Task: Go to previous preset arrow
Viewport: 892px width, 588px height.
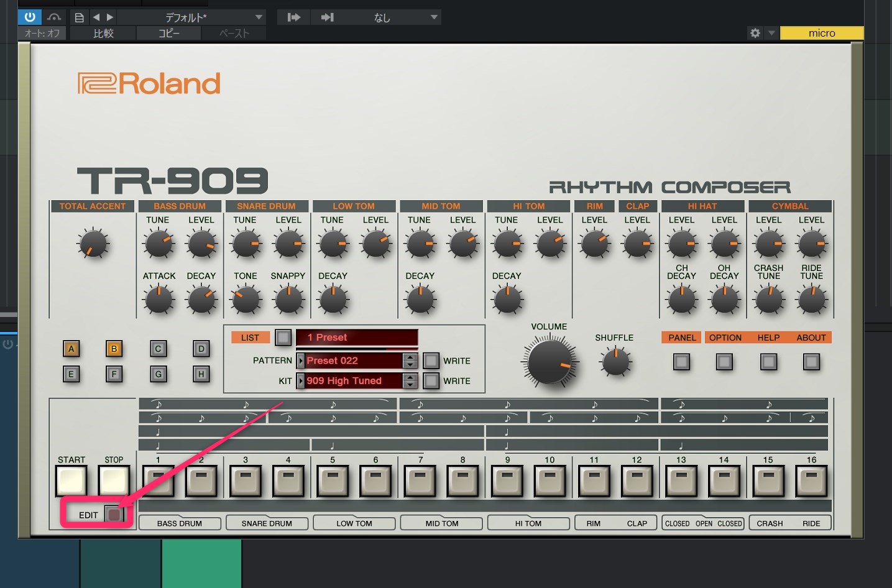Action: 96,17
